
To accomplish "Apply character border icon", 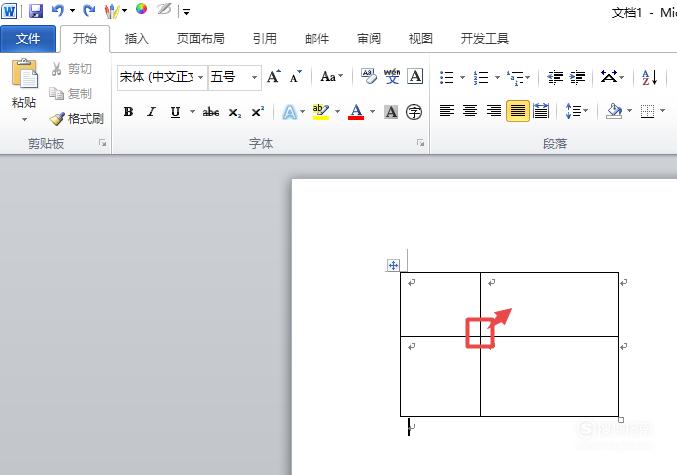I will click(415, 76).
